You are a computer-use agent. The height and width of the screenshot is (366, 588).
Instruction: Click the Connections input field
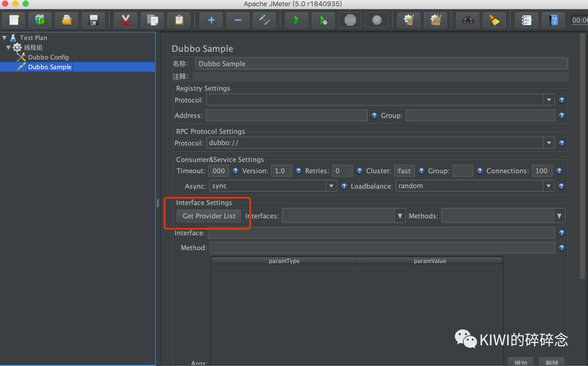[x=542, y=171]
